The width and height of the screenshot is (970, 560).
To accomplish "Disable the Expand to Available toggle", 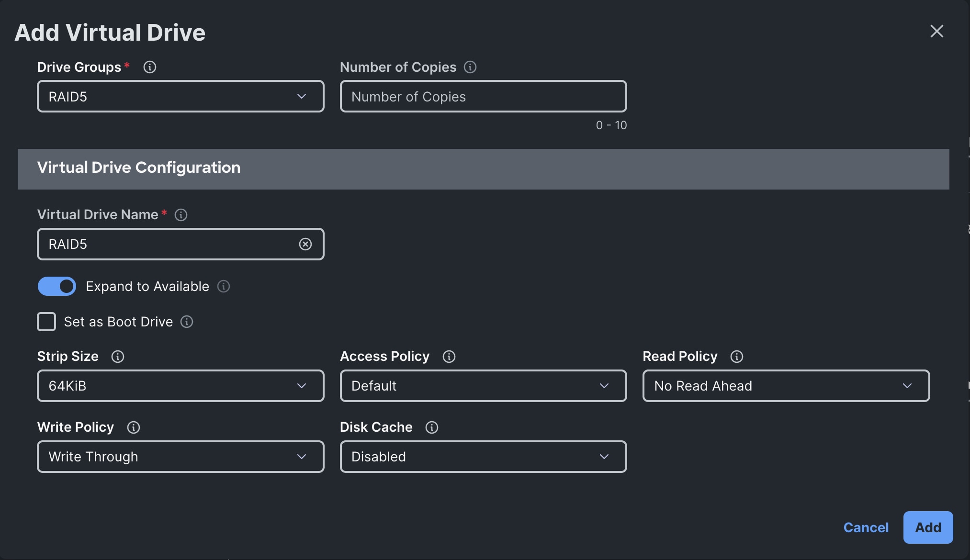I will (x=57, y=286).
